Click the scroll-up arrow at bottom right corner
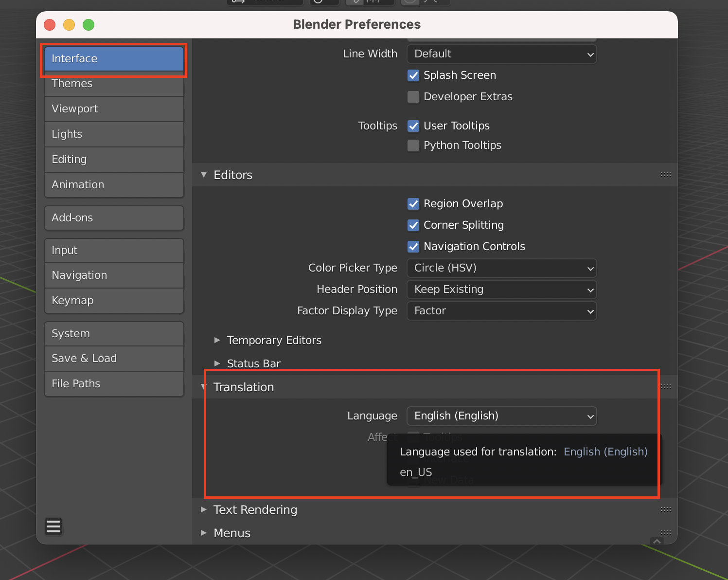This screenshot has width=728, height=580. [657, 541]
